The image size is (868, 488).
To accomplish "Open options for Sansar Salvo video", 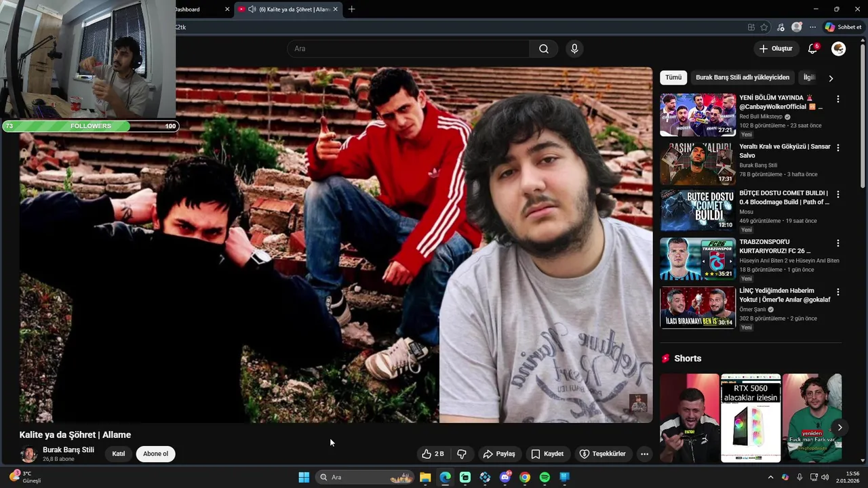I will 837,148.
